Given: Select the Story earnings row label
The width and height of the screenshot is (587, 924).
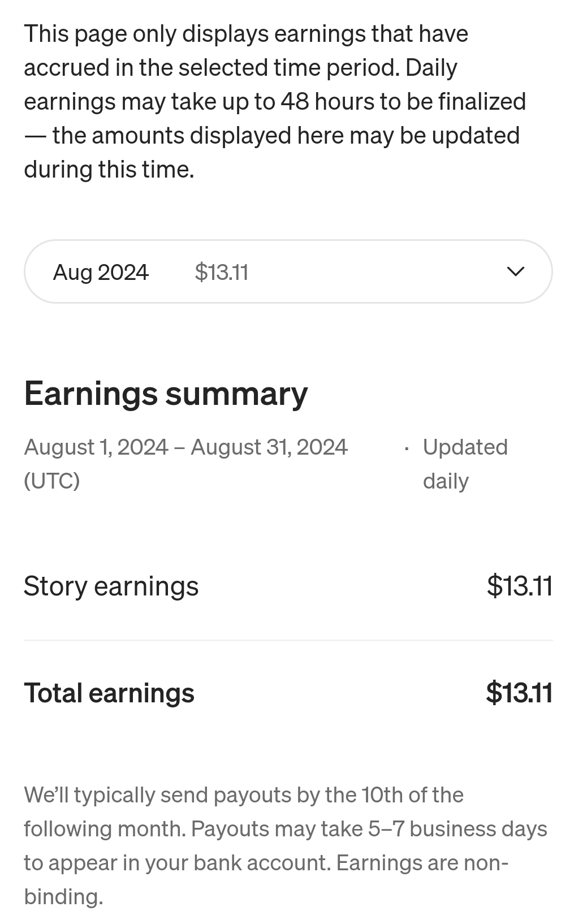Looking at the screenshot, I should (x=111, y=586).
